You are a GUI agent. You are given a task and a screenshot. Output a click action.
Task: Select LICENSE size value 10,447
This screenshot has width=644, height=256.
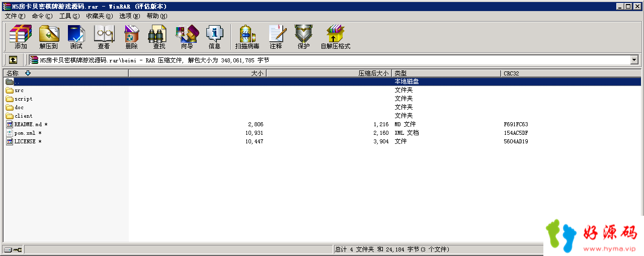254,141
